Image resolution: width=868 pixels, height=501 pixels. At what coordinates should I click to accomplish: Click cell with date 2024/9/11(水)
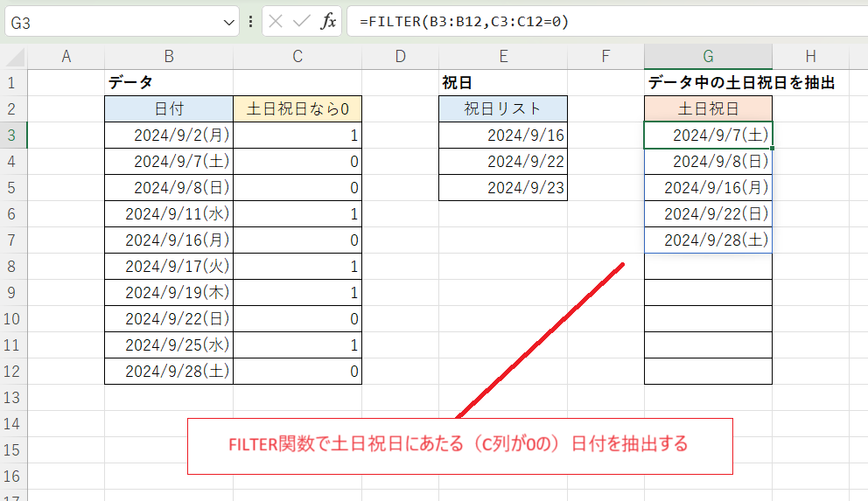pyautogui.click(x=169, y=214)
